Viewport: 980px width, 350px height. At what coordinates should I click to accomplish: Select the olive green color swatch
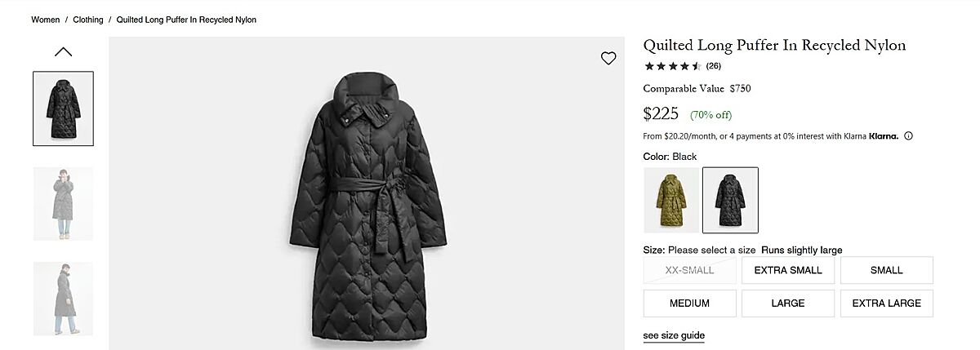670,200
